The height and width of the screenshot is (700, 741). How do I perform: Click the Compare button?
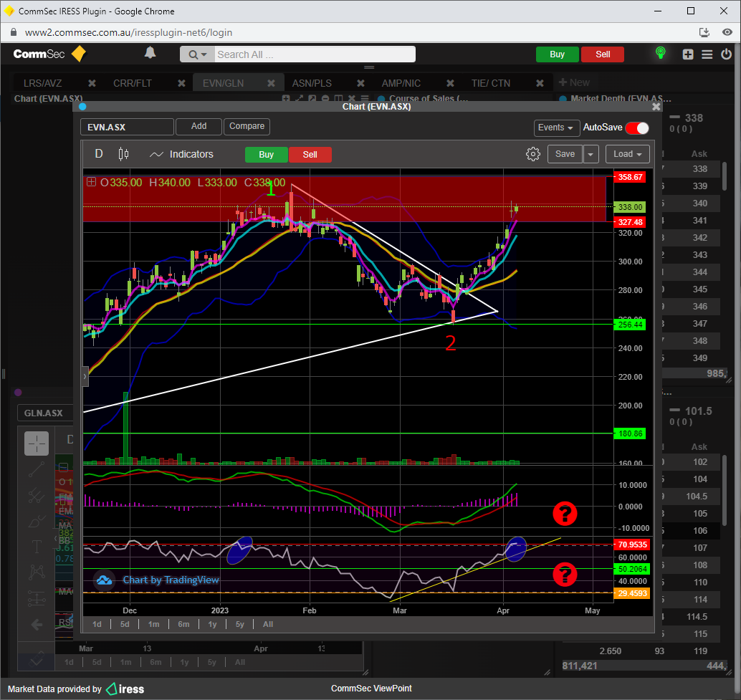click(247, 126)
